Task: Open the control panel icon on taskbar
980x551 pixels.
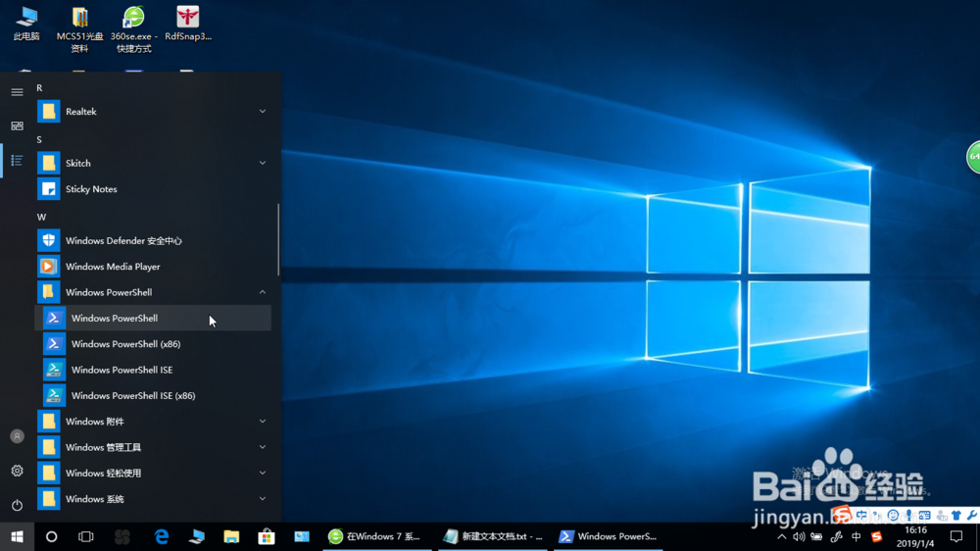Action: click(x=302, y=536)
